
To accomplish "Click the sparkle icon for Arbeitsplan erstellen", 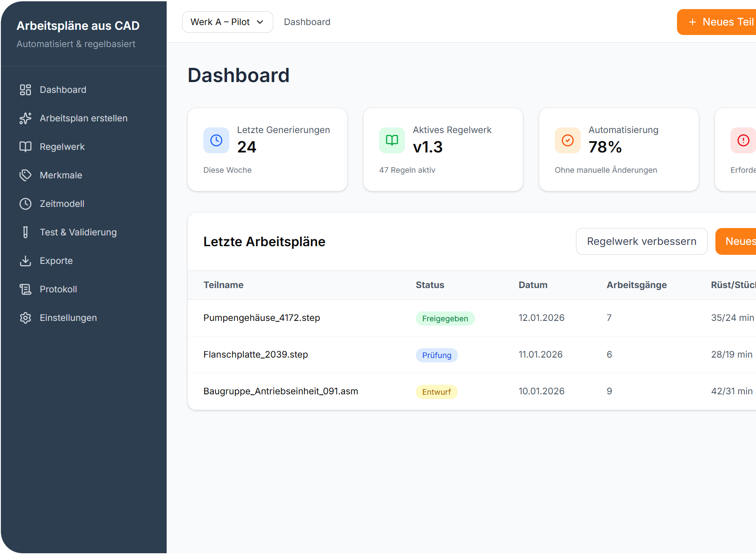I will [25, 118].
